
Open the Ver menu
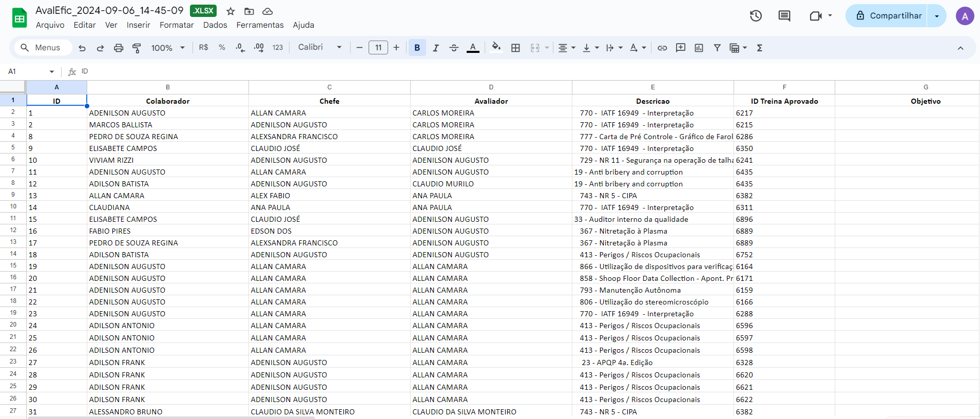[111, 25]
